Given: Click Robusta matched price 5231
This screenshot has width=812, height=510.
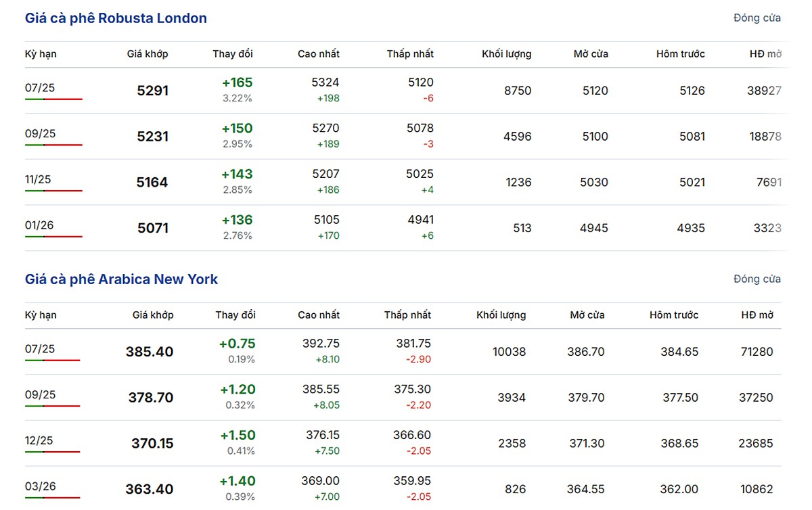Looking at the screenshot, I should click(x=152, y=137).
